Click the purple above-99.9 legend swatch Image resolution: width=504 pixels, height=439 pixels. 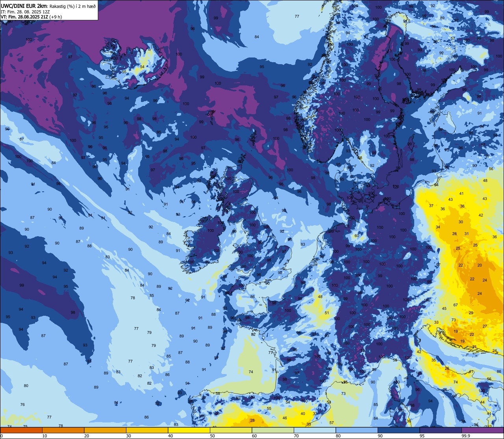coord(482,430)
